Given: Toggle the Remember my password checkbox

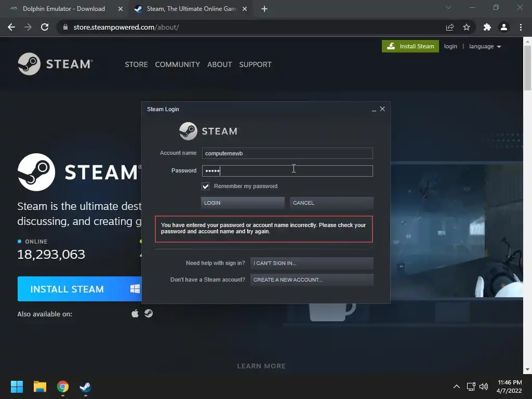Looking at the screenshot, I should click(x=206, y=187).
